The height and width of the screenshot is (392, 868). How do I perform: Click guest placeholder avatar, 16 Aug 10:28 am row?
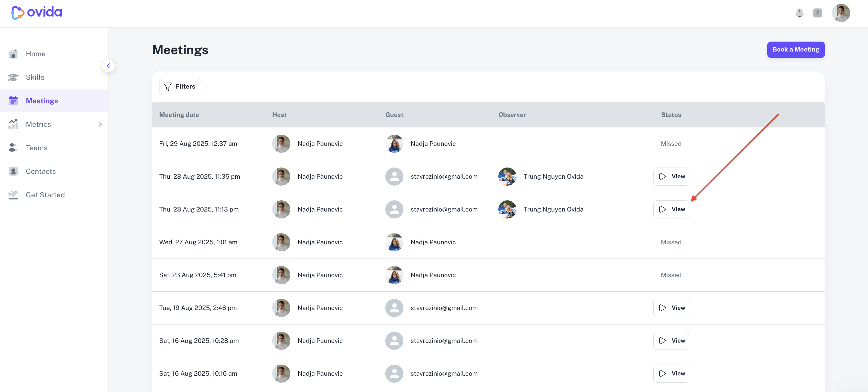[394, 341]
